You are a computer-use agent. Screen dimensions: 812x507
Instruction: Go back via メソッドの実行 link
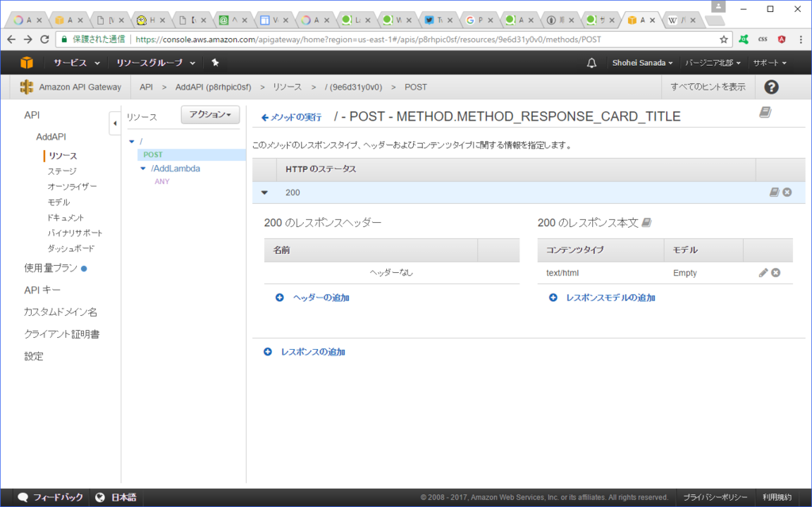pos(292,117)
